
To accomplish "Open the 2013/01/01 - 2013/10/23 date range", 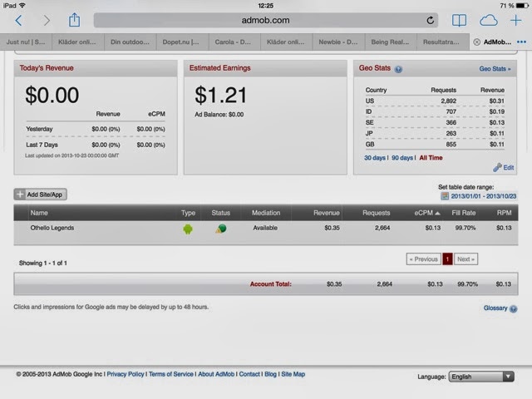I will (484, 196).
